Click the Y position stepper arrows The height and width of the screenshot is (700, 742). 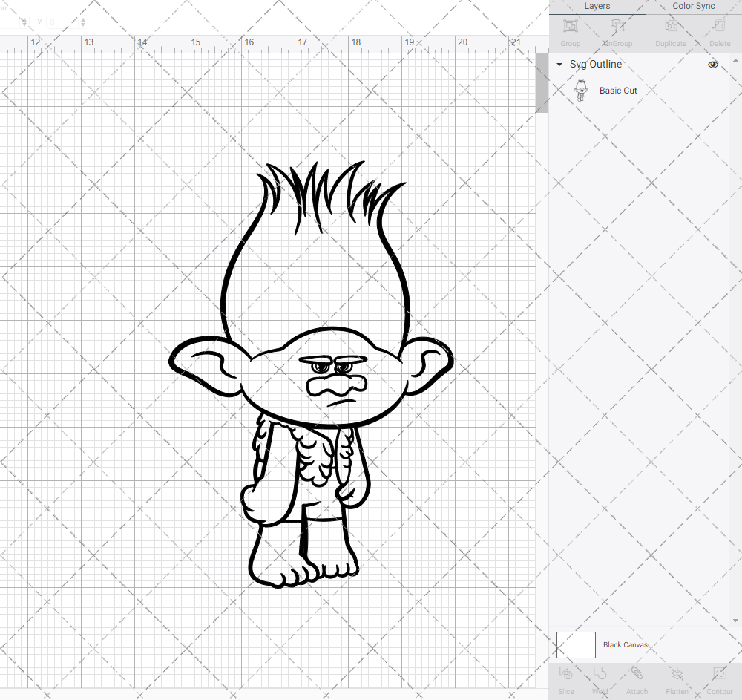pos(83,22)
